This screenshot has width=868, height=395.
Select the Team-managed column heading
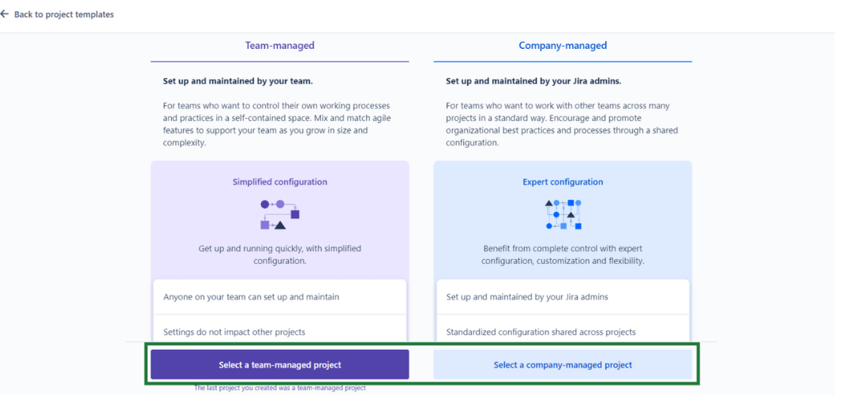(279, 46)
